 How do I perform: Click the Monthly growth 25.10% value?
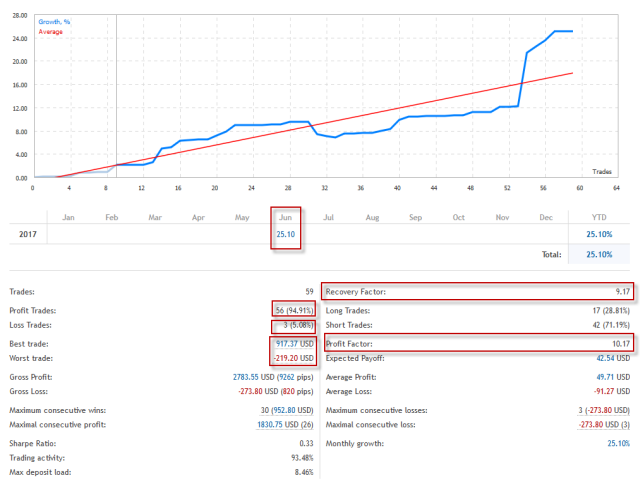click(617, 442)
